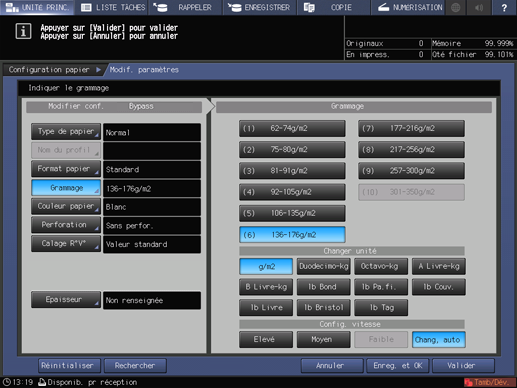Screen dimensions: 517x388
Task: Set speed config to Chang. auto
Action: click(x=439, y=340)
